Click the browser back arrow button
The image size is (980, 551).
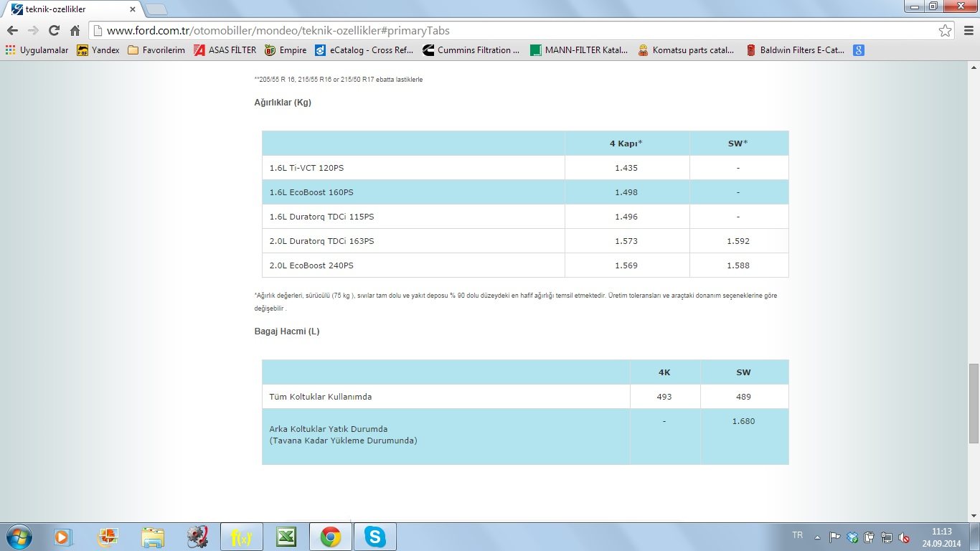point(12,31)
